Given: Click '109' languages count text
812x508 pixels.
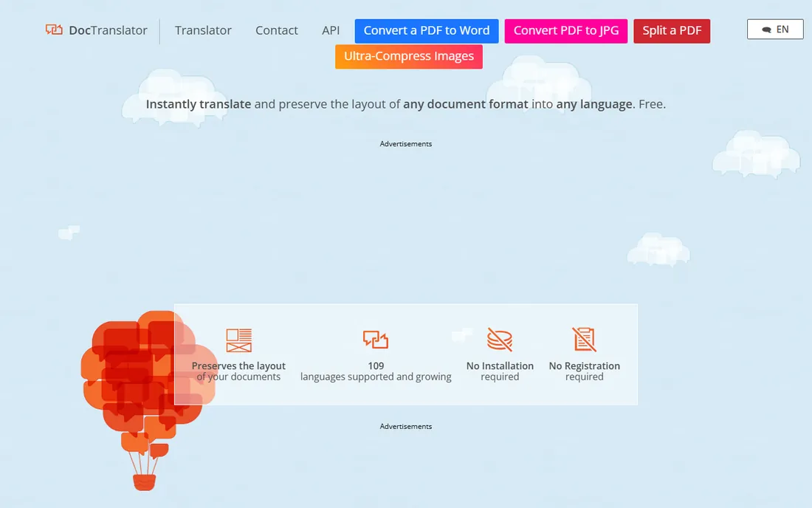Looking at the screenshot, I should (376, 365).
